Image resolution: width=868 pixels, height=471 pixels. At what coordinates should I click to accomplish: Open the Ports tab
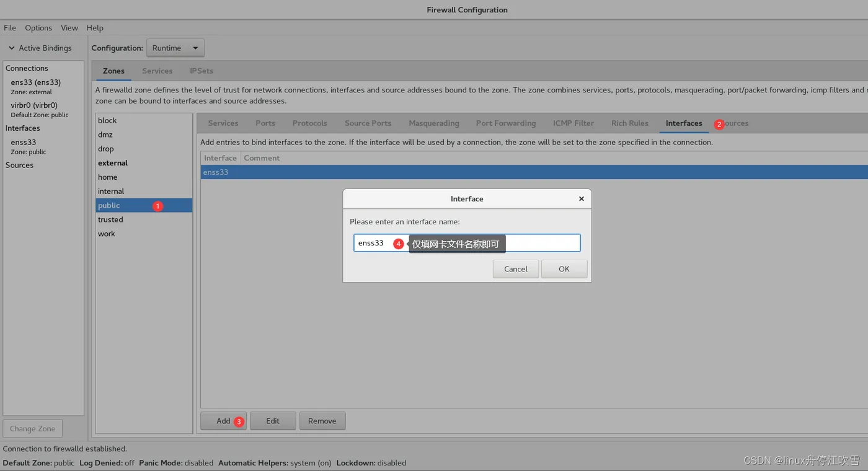pos(265,123)
